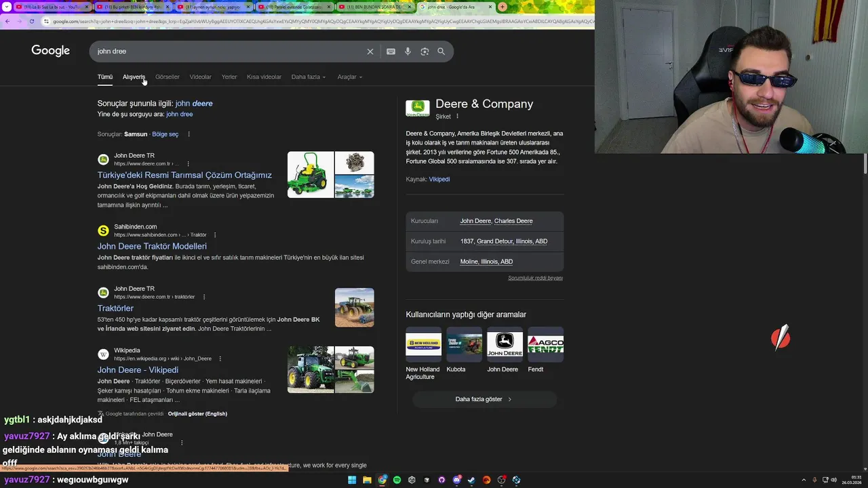Image resolution: width=868 pixels, height=488 pixels.
Task: Go to the Google logo homepage
Action: pos(51,51)
